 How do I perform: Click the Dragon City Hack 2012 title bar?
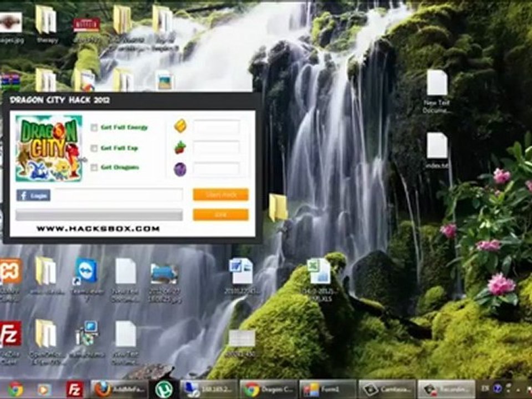click(x=132, y=100)
